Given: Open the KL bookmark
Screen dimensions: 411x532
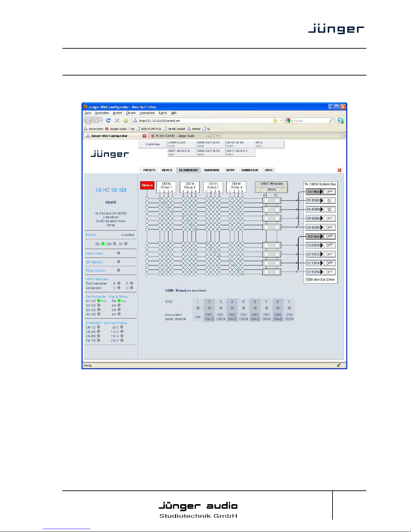Looking at the screenshot, I should [206, 129].
